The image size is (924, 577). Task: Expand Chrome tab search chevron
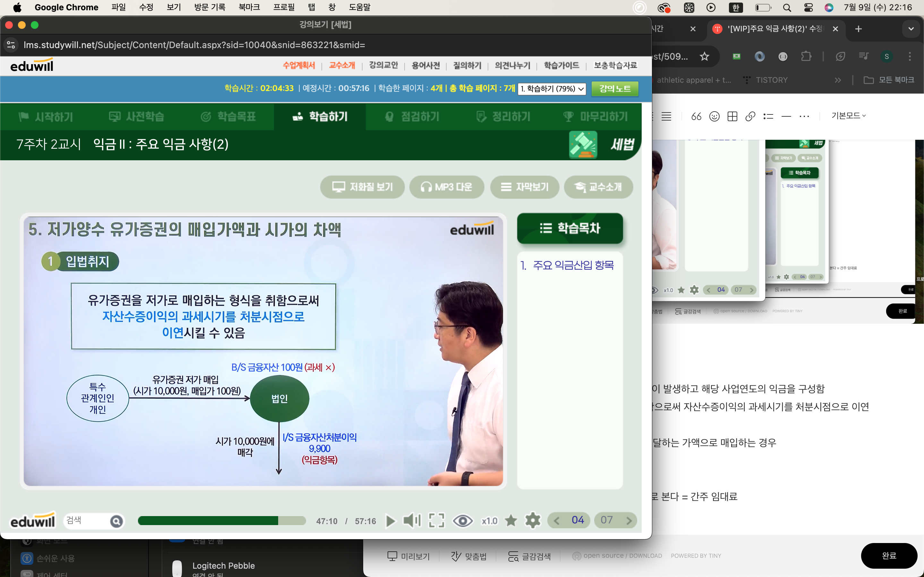[911, 29]
